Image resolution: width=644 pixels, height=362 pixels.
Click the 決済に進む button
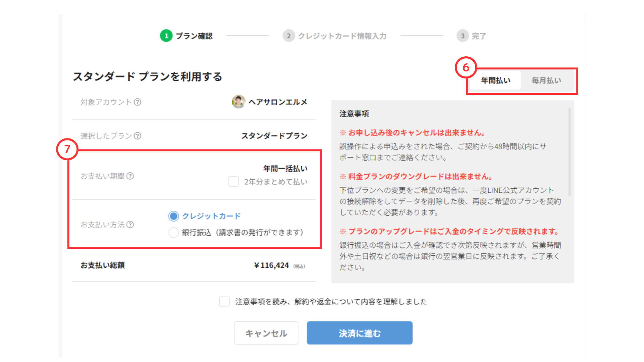360,333
